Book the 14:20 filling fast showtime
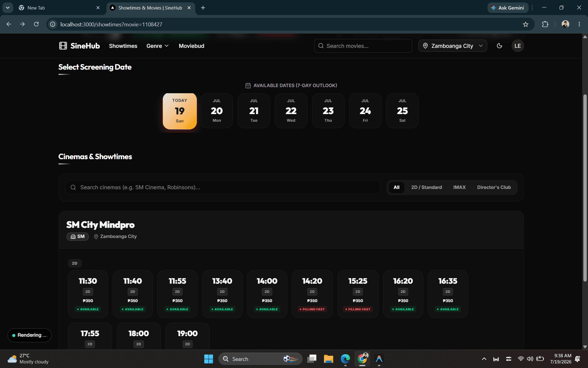 tap(312, 294)
